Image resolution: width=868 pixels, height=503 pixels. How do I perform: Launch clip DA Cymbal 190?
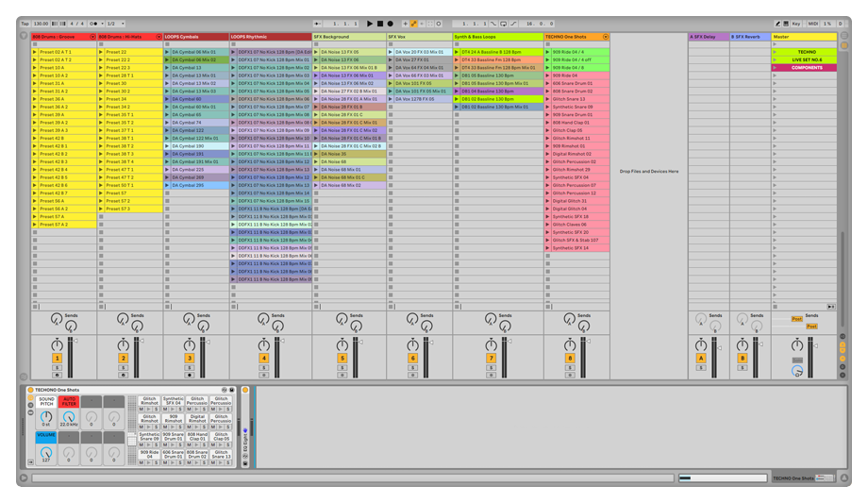click(167, 146)
